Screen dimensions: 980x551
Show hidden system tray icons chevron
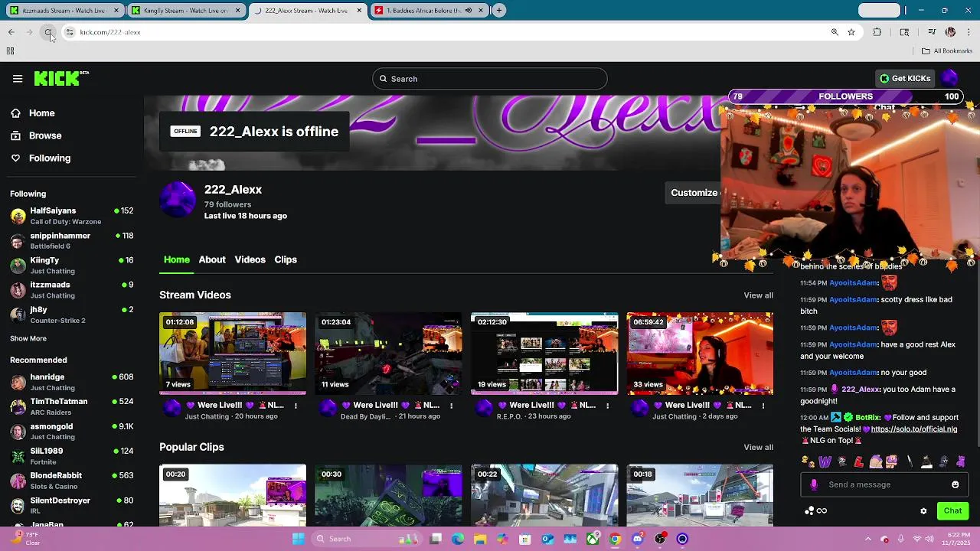pyautogui.click(x=868, y=539)
